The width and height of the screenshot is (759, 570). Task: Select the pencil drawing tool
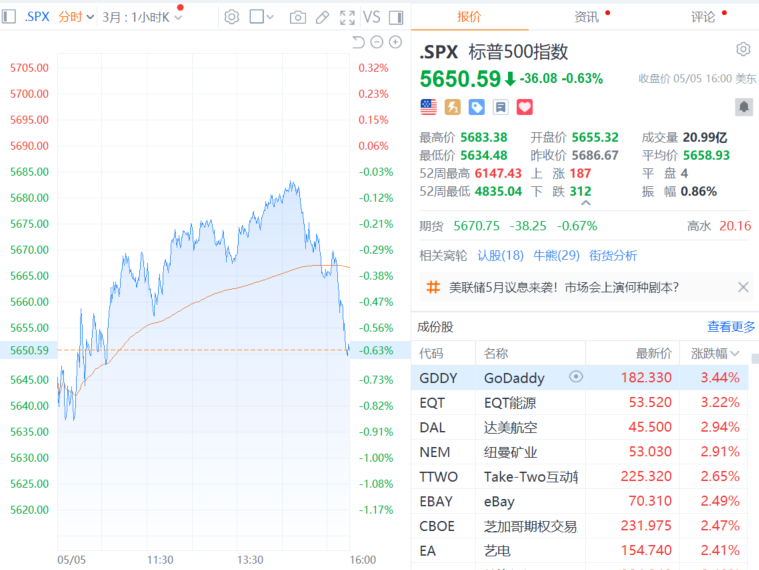tap(322, 17)
